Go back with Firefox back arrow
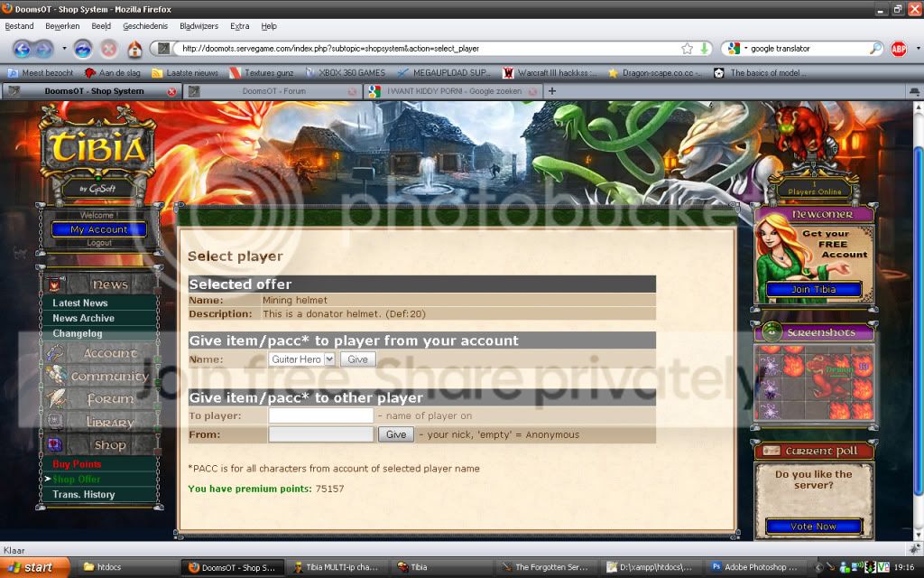Image resolution: width=924 pixels, height=578 pixels. pos(22,49)
